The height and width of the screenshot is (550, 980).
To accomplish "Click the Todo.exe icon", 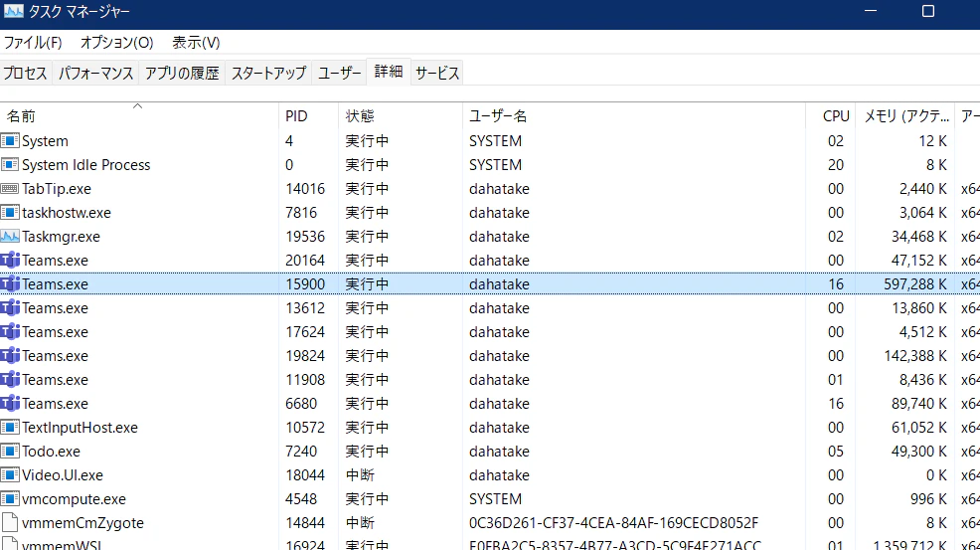I will point(10,452).
